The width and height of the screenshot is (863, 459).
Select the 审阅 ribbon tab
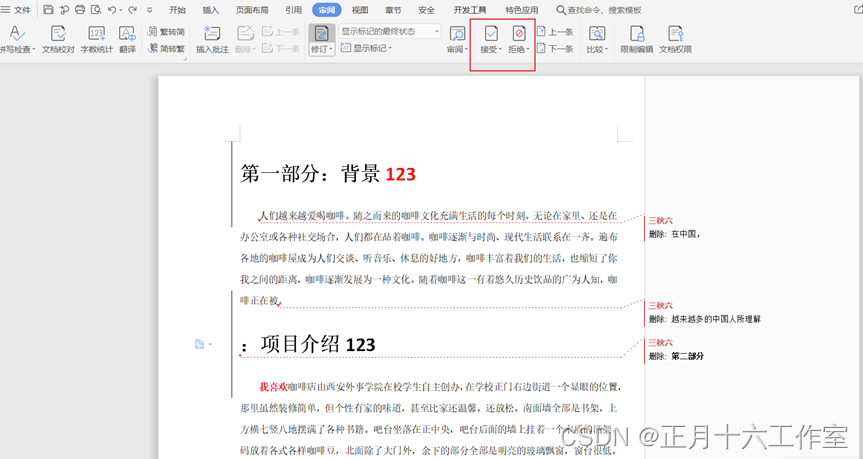(x=326, y=10)
